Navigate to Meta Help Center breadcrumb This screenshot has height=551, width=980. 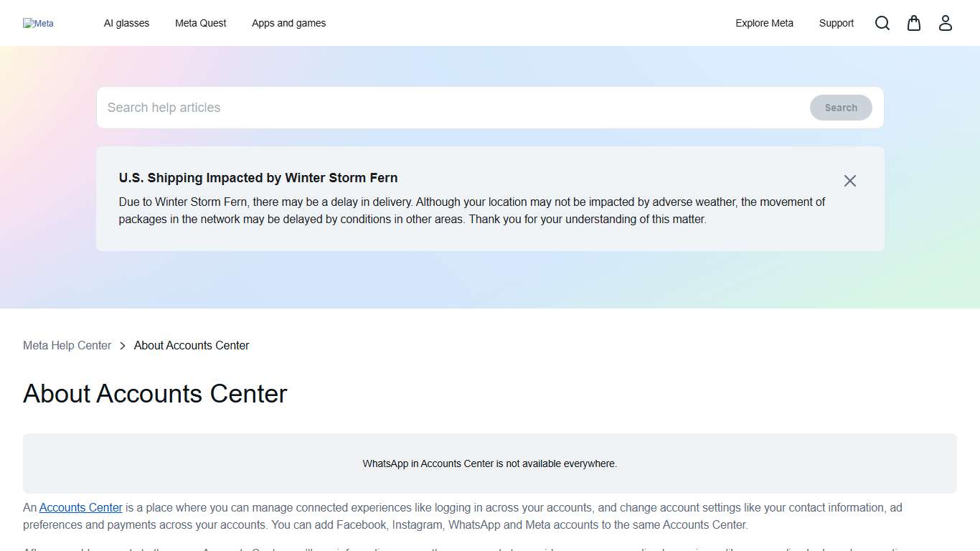pos(67,345)
